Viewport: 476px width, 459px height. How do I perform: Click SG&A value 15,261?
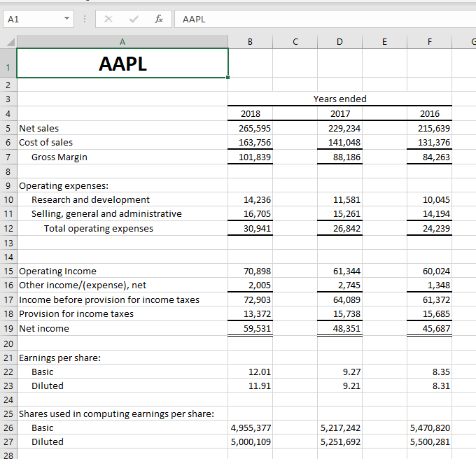click(339, 213)
